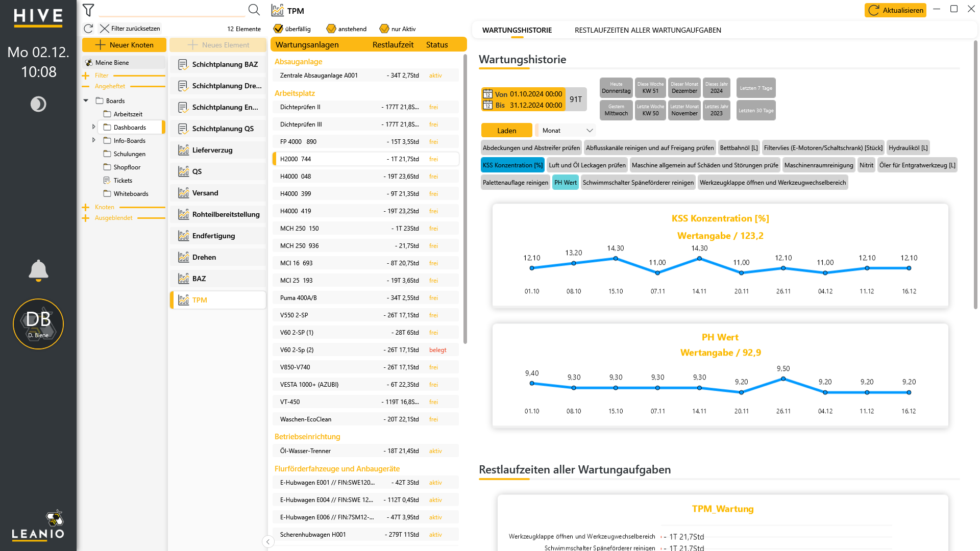The height and width of the screenshot is (551, 980).
Task: Expand the Info-Boards tree node
Action: point(94,140)
